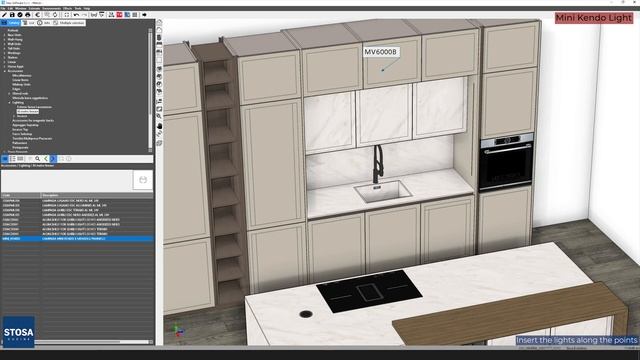Select Accessories for magnetic backs tree item
640x360 pixels.
(x=33, y=120)
